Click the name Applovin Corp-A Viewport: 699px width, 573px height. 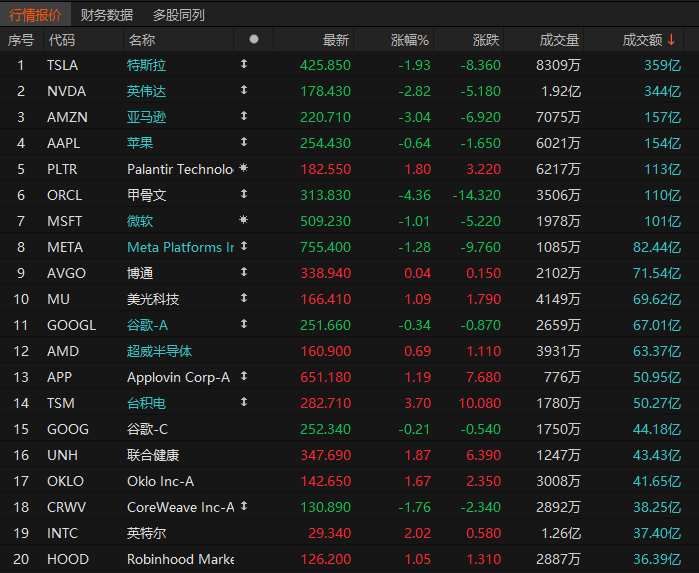point(178,377)
